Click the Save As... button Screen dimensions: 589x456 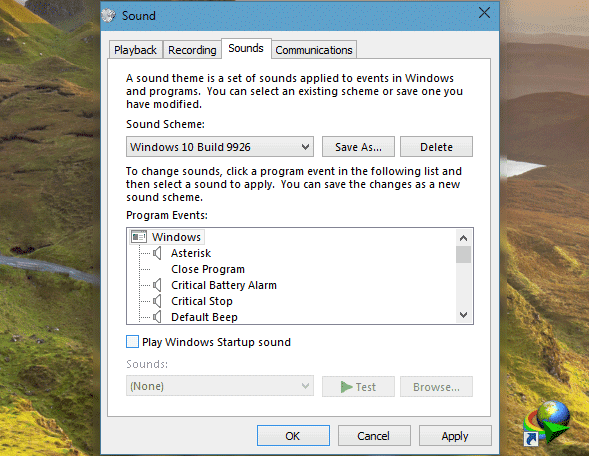pyautogui.click(x=358, y=147)
